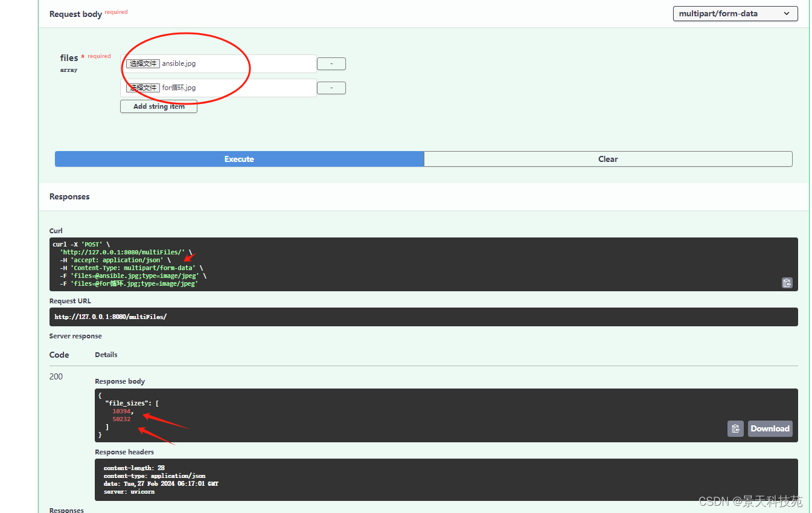Click the 10394 file size value
Viewport: 812px width, 513px height.
121,411
